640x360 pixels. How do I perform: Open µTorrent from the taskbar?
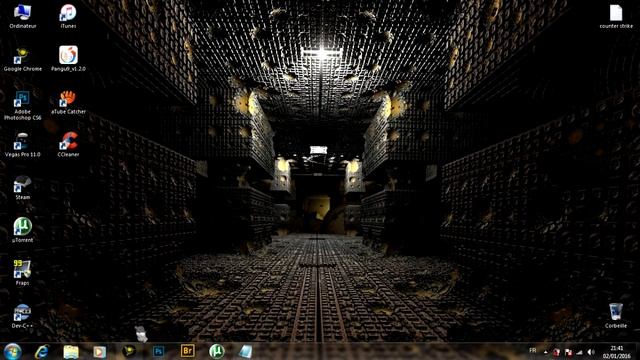tap(217, 351)
